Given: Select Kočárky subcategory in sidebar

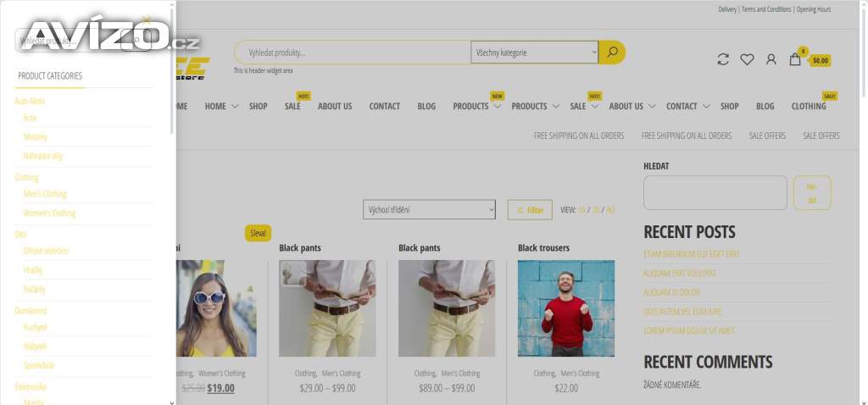Looking at the screenshot, I should tap(34, 290).
